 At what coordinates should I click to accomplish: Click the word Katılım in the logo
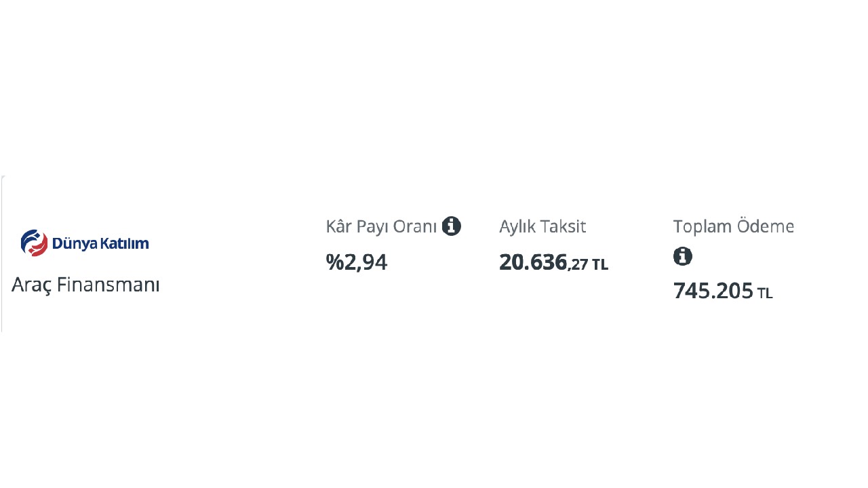pyautogui.click(x=125, y=243)
